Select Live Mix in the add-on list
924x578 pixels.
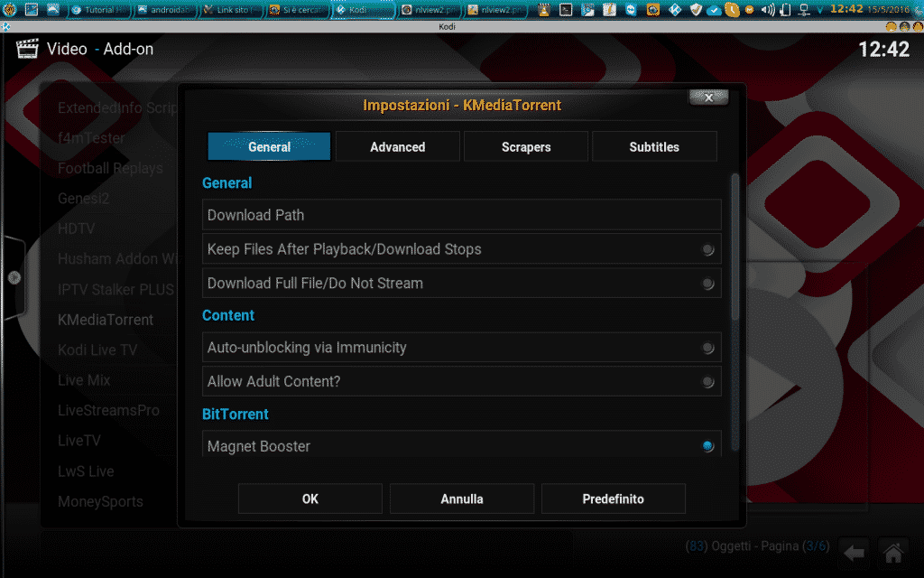pyautogui.click(x=84, y=380)
